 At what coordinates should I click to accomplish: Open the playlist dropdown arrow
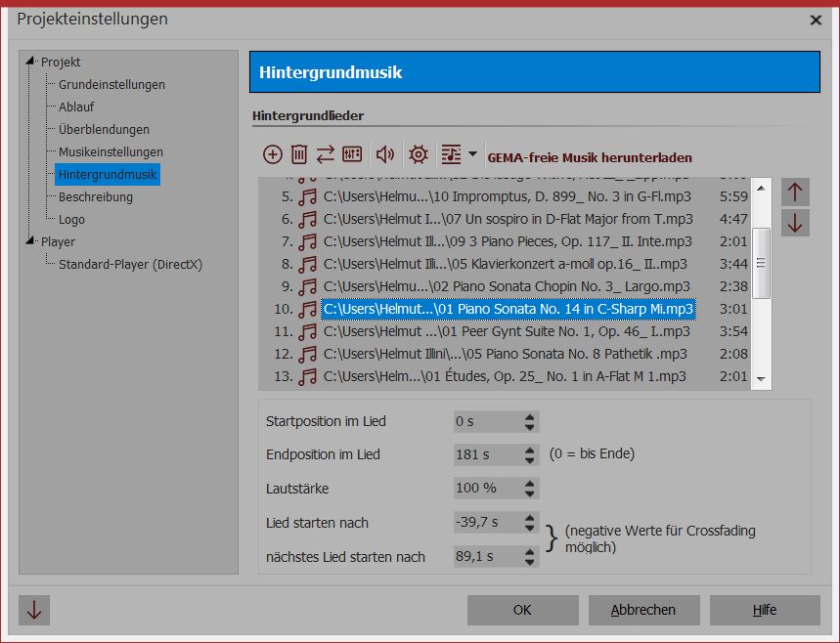tap(473, 153)
